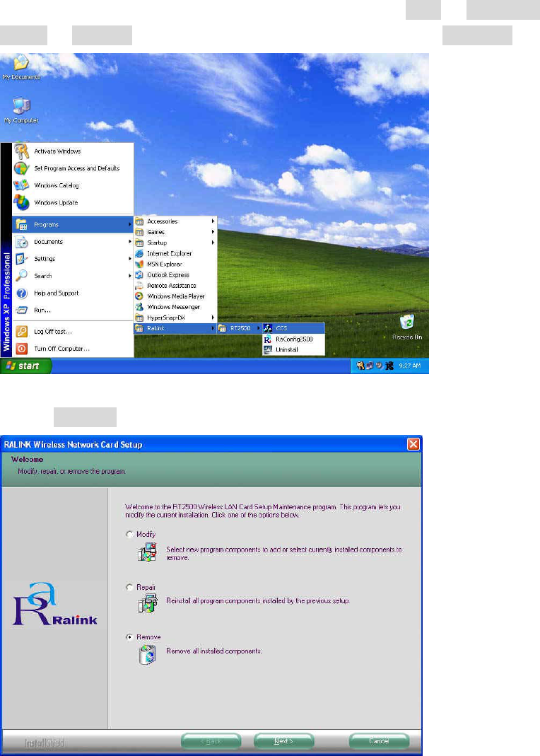This screenshot has width=540, height=756.
Task: Click the Internet Explorer icon in Programs
Action: (139, 254)
